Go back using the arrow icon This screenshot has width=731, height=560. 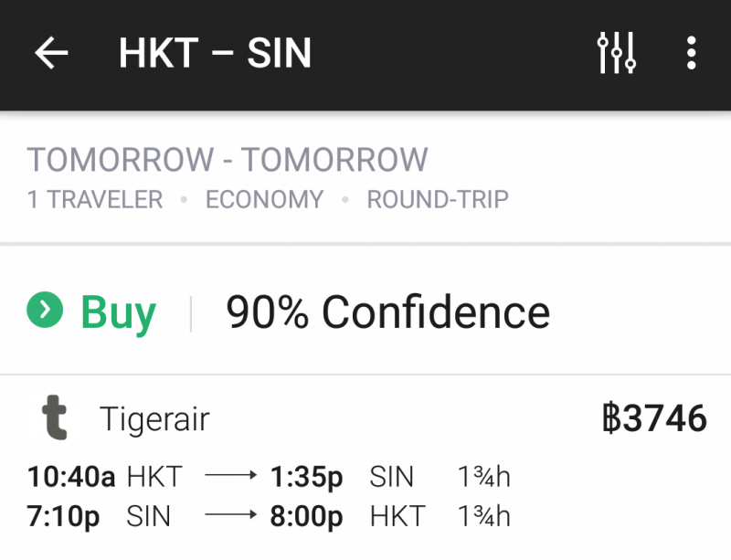[51, 53]
